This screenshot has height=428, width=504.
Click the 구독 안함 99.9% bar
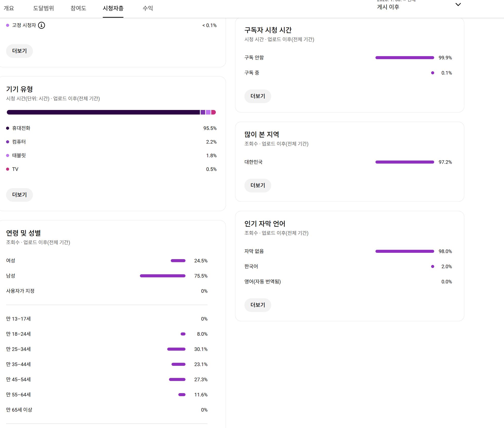[x=405, y=58]
